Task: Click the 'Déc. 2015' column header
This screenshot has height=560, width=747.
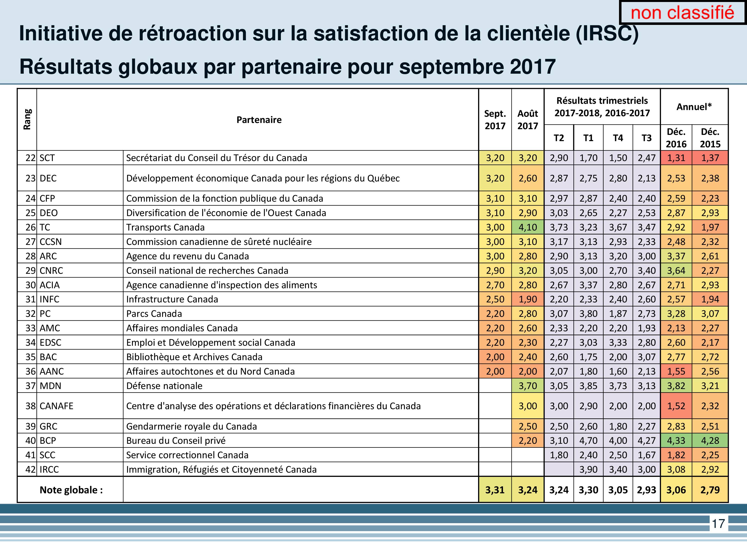Action: tap(710, 138)
